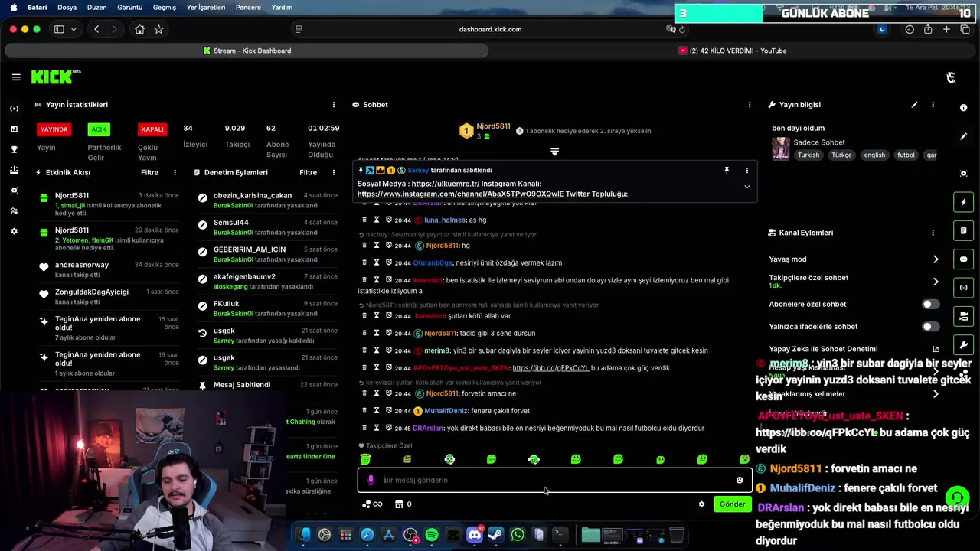This screenshot has height=551, width=980.
Task: Switch to Stream - Kick Dashboard tab
Action: (247, 51)
